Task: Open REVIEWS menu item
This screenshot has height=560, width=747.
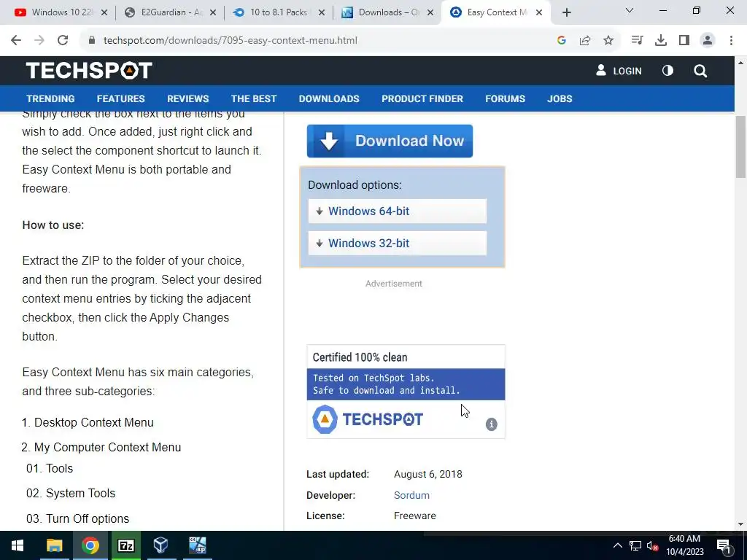Action: click(x=187, y=98)
